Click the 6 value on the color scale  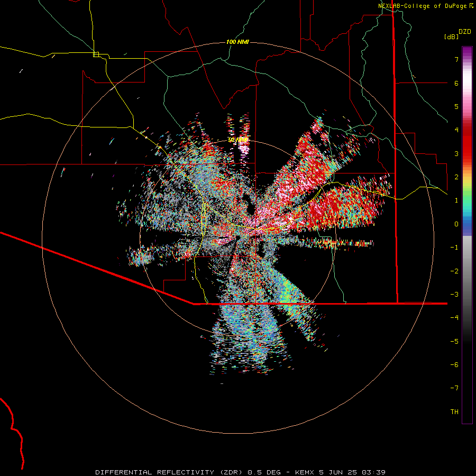click(456, 83)
